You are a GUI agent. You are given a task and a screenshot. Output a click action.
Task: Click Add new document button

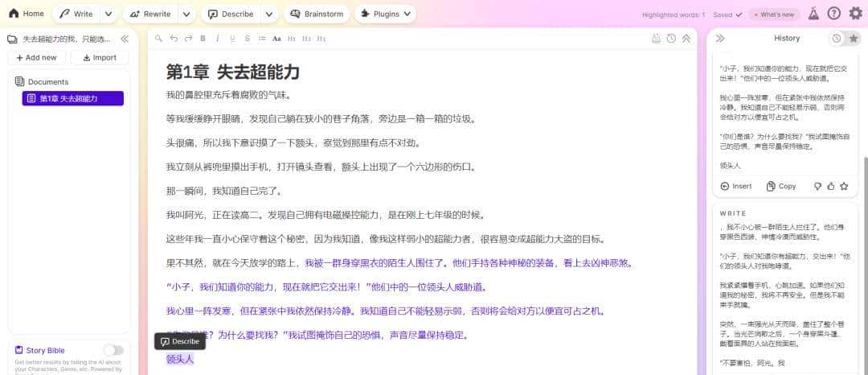[x=36, y=58]
